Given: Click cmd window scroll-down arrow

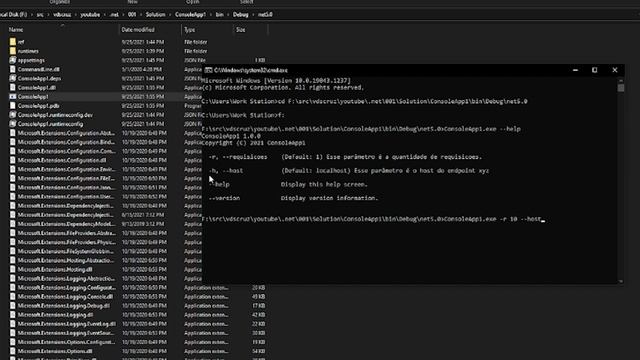Looking at the screenshot, I should [621, 281].
